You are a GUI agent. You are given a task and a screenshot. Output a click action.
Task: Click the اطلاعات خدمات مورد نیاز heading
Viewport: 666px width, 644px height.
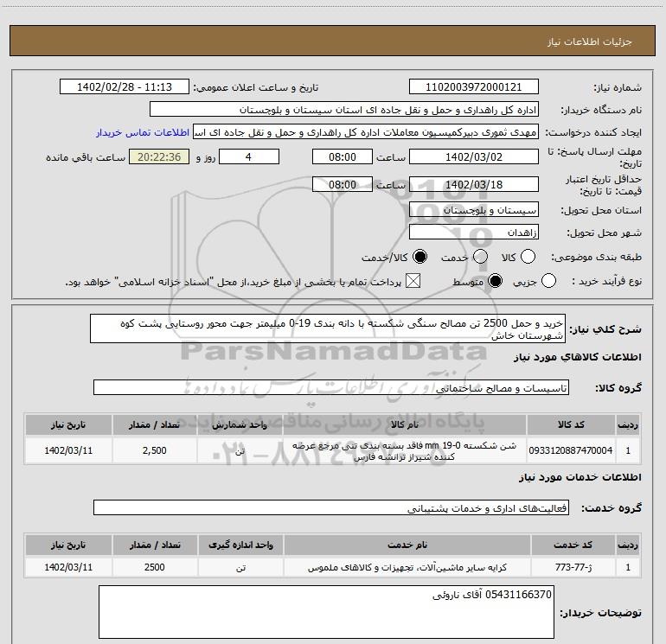pos(580,477)
